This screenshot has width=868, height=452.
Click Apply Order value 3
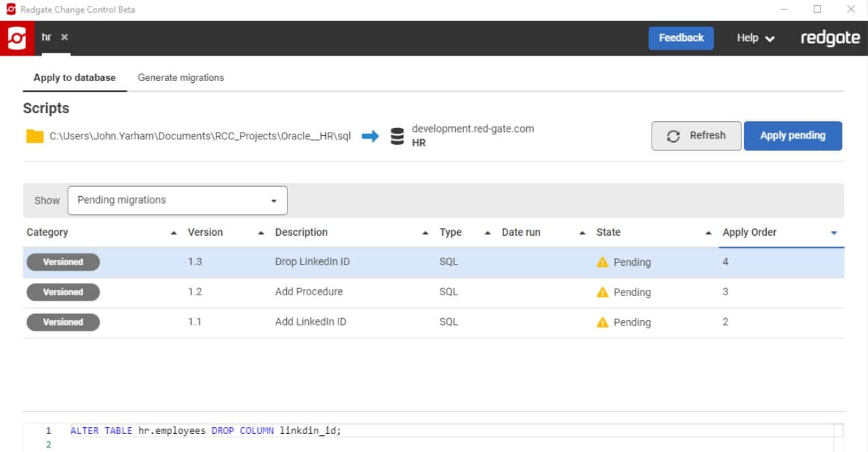[725, 292]
